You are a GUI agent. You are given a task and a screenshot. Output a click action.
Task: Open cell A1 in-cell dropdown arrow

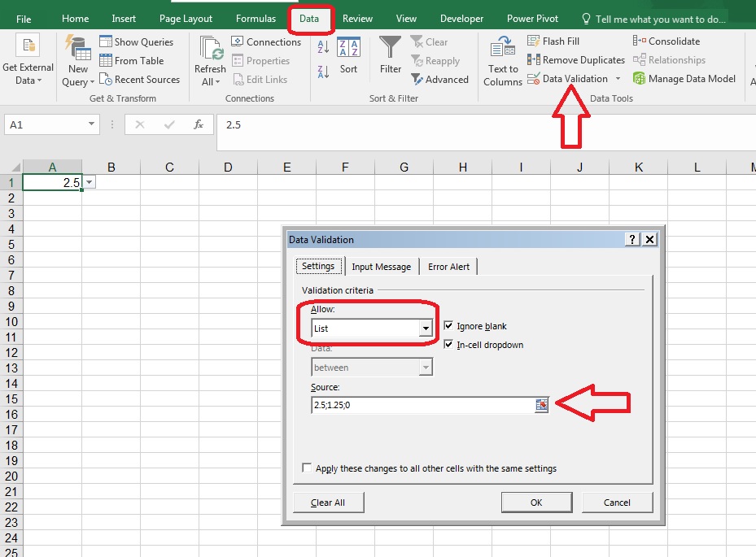pos(90,183)
